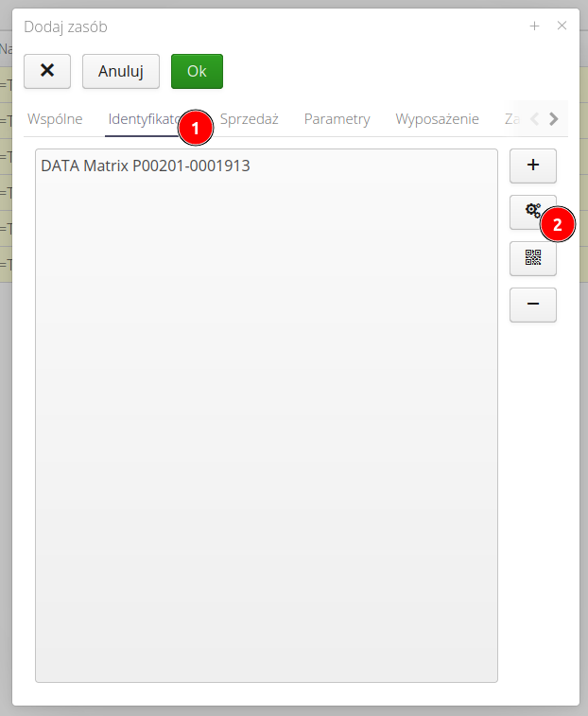Close the Dodaj zasób dialog
The width and height of the screenshot is (588, 716).
pyautogui.click(x=562, y=26)
